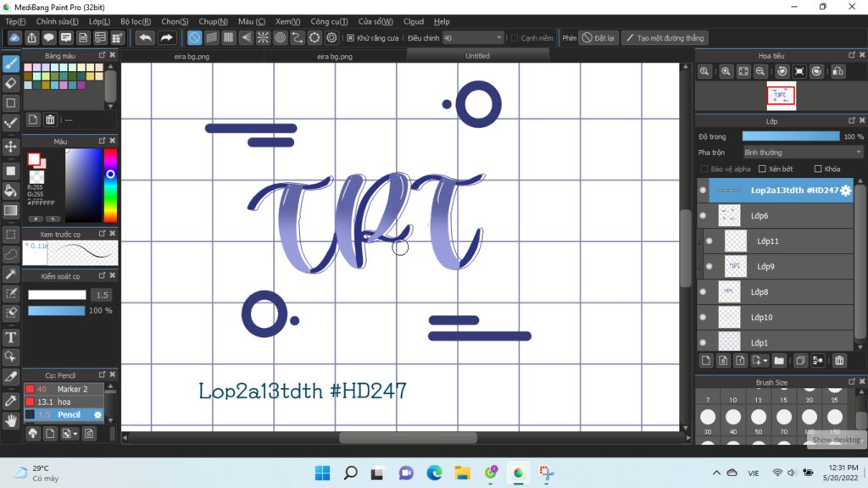The width and height of the screenshot is (868, 488).
Task: Open the add-layer type dropdown arrow
Action: point(765,361)
